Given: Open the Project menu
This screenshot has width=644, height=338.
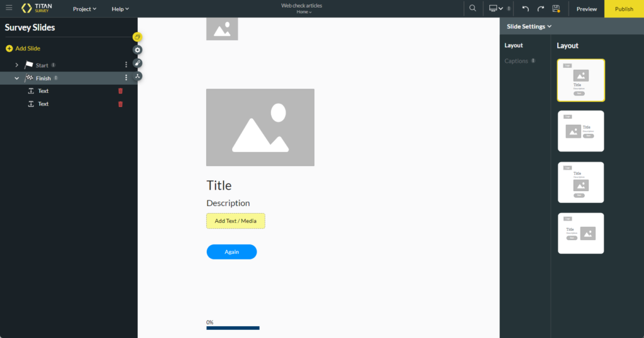Looking at the screenshot, I should click(x=85, y=9).
